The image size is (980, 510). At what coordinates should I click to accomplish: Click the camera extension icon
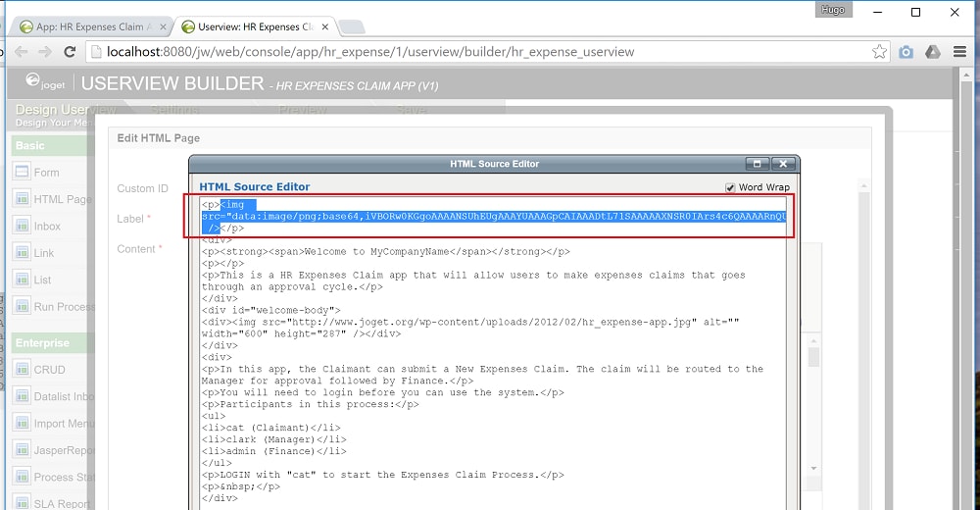906,52
